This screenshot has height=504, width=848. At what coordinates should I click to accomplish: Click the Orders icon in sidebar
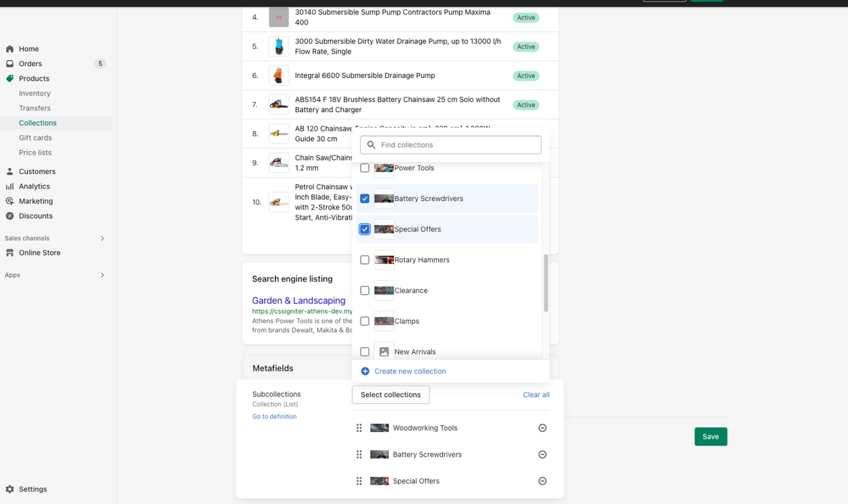click(10, 63)
